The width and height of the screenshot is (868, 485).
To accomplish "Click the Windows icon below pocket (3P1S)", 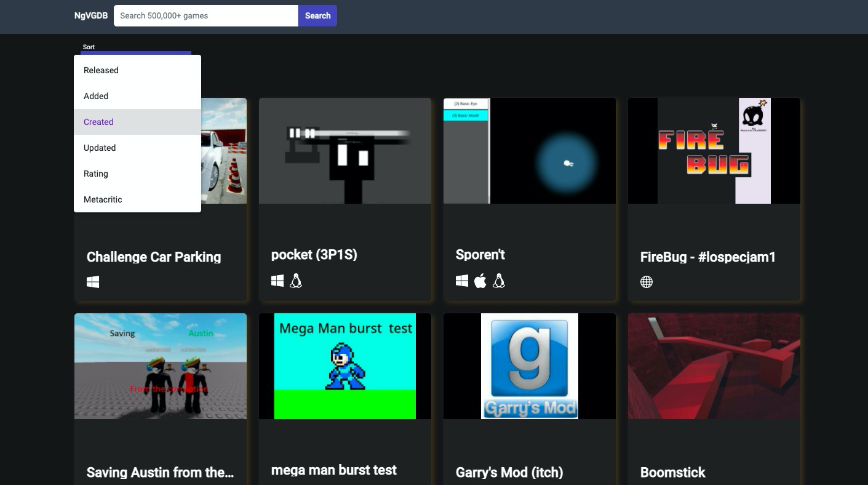I will click(277, 281).
